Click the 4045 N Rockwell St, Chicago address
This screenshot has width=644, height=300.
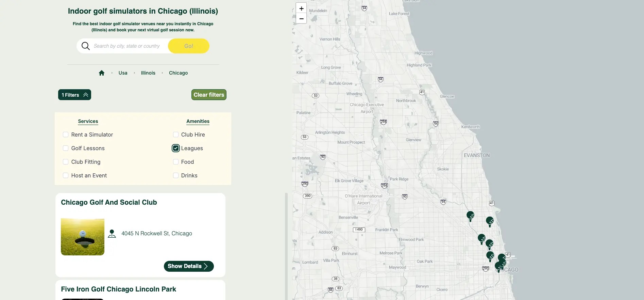tap(157, 233)
